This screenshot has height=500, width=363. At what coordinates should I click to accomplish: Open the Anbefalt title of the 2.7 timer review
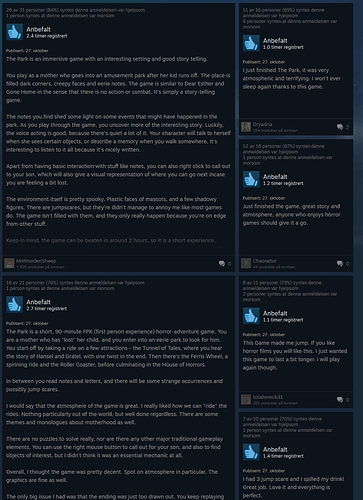[38, 302]
